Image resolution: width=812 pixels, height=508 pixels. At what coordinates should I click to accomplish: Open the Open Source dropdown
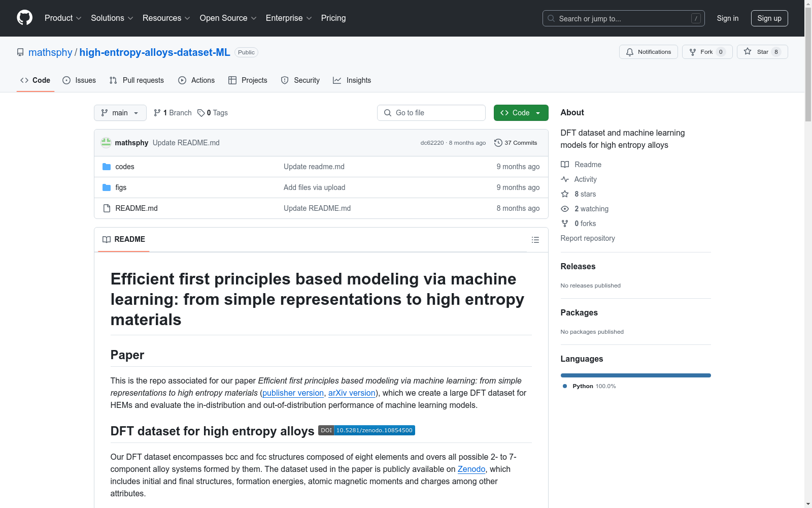click(x=228, y=18)
